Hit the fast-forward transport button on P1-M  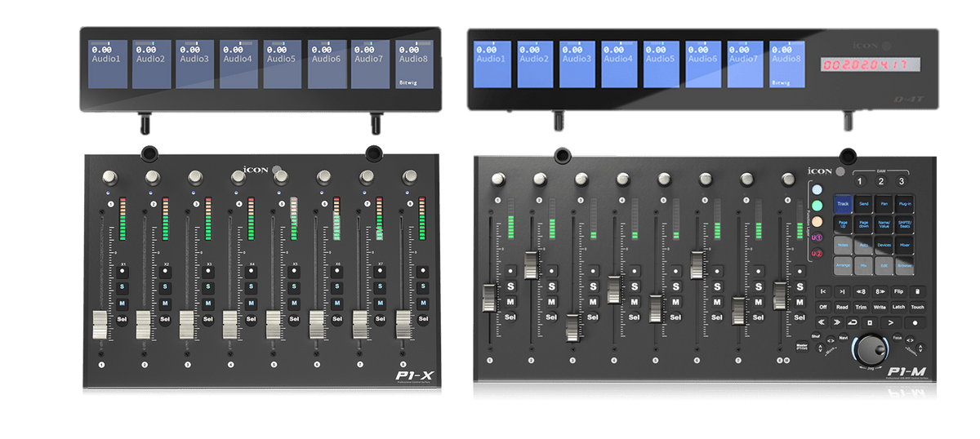click(837, 322)
